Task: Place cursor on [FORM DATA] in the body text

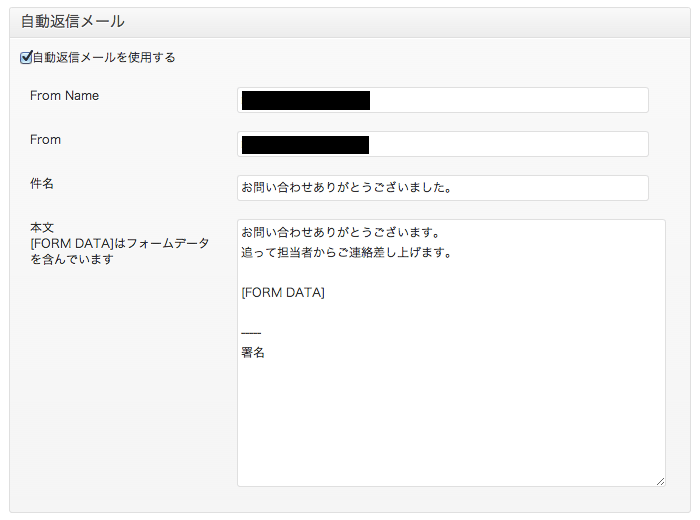Action: [x=283, y=293]
